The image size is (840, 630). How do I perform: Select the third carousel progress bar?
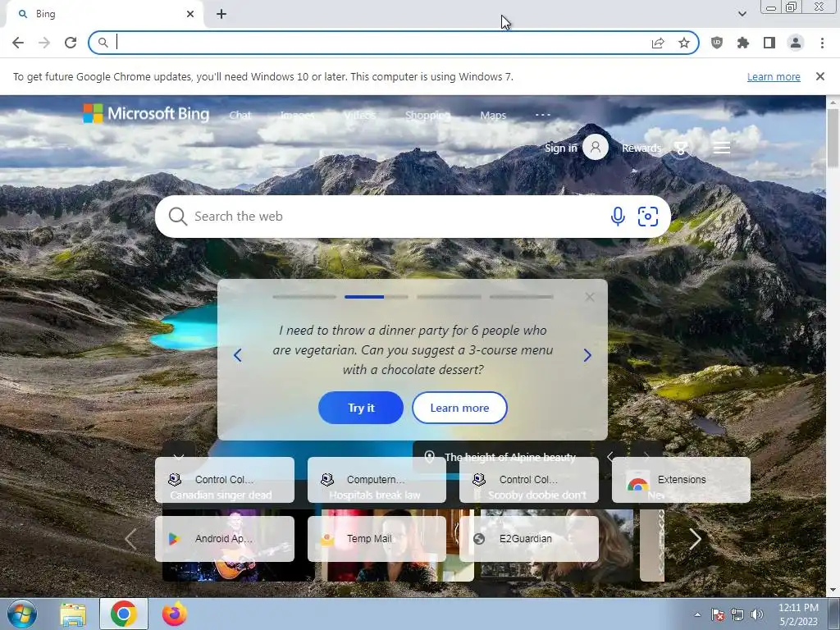449,297
